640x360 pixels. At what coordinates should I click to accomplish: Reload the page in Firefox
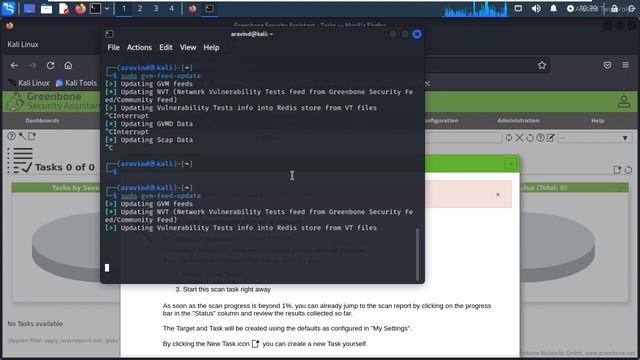[x=50, y=65]
